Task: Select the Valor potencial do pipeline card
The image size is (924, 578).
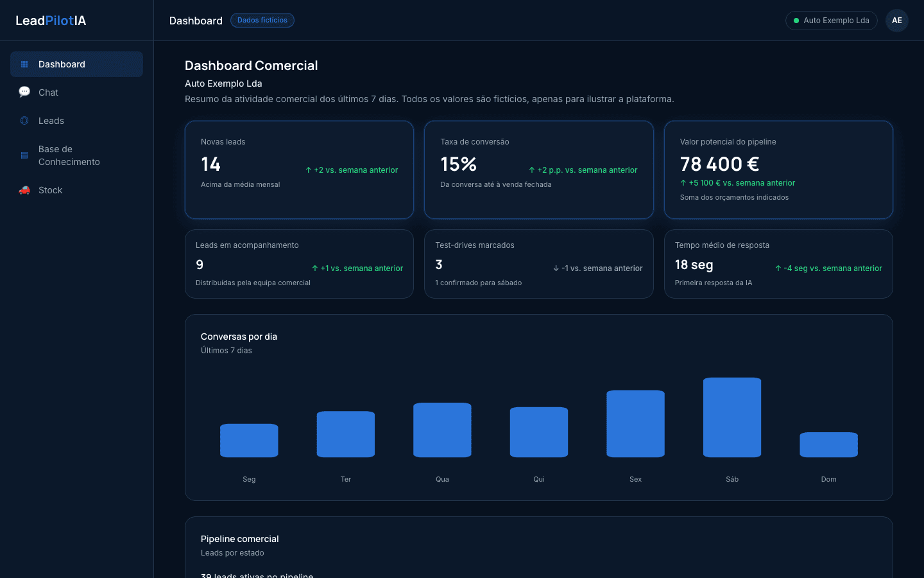Action: point(778,170)
